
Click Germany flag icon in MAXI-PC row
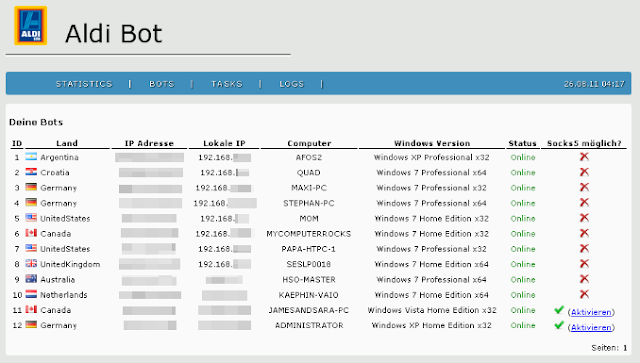(31, 187)
